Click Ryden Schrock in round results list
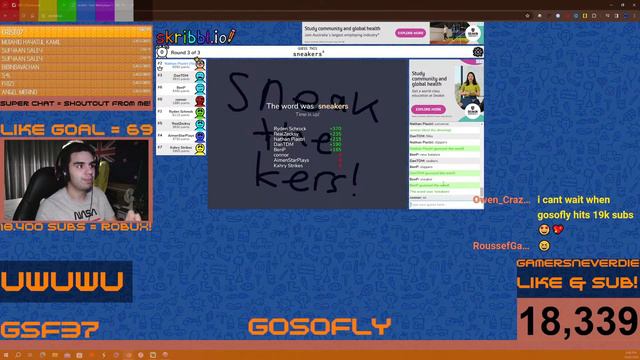This screenshot has height=360, width=640. [x=290, y=129]
